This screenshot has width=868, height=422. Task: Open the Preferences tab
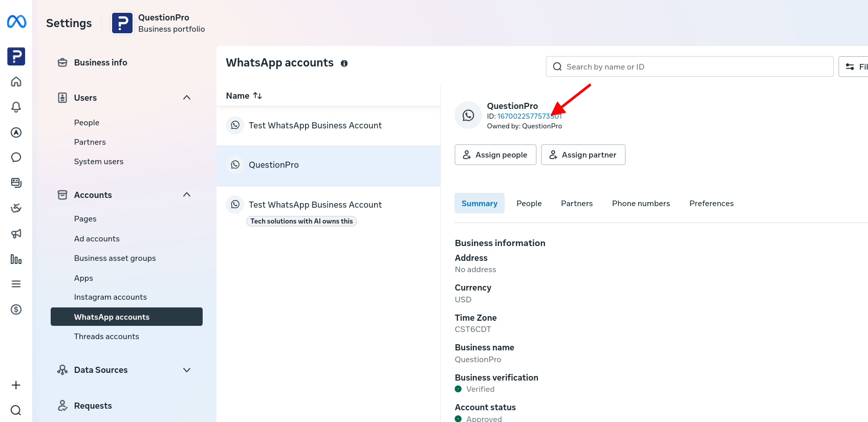[711, 204]
